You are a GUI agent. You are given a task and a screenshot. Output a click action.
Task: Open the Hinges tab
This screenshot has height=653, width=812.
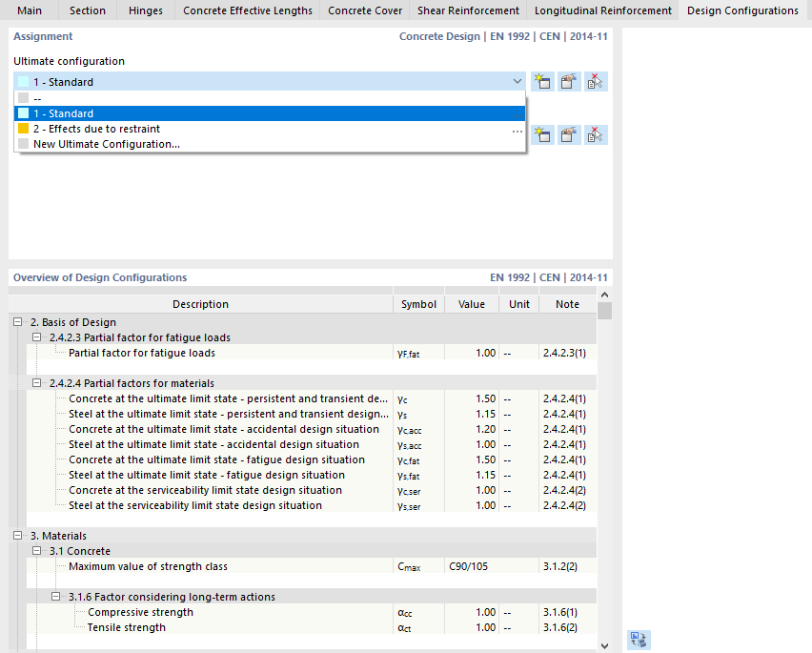pyautogui.click(x=146, y=10)
